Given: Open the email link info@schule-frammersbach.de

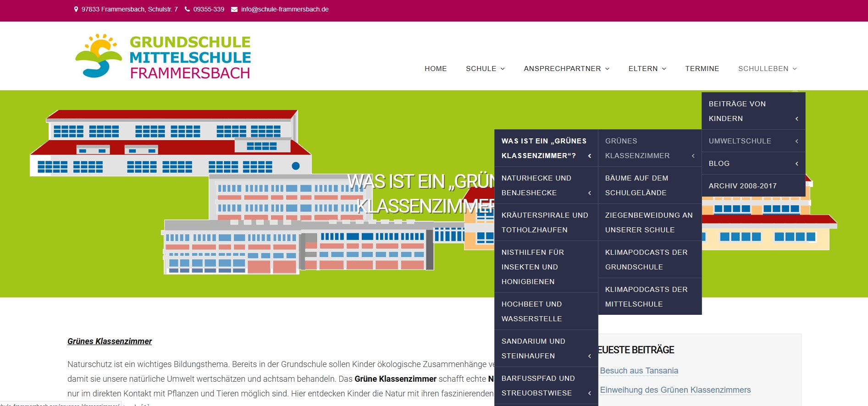Looking at the screenshot, I should click(x=284, y=9).
